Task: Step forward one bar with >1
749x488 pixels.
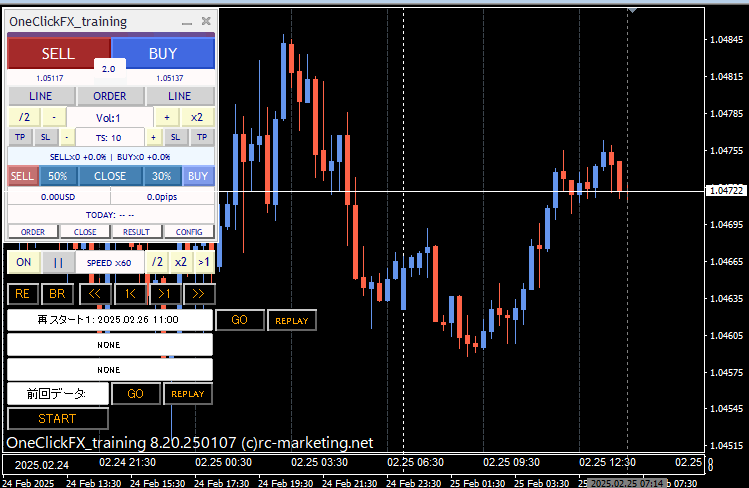Action: tap(163, 293)
